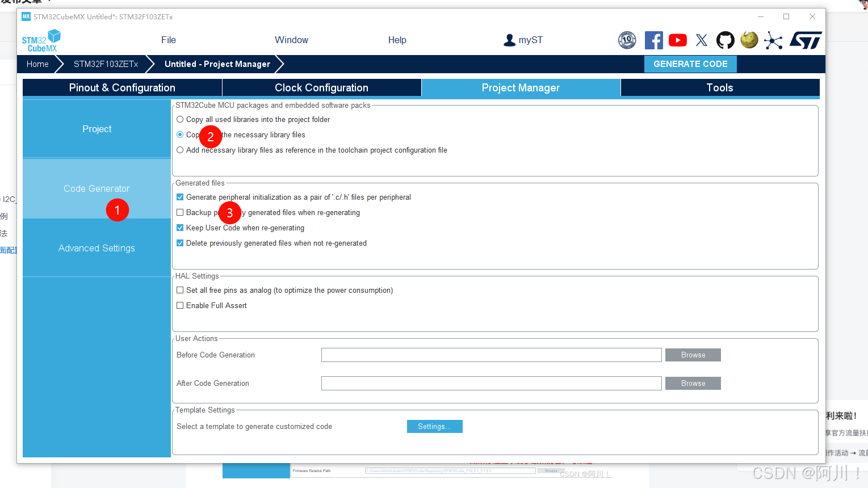Focus the After Code Generation input field

click(x=492, y=383)
